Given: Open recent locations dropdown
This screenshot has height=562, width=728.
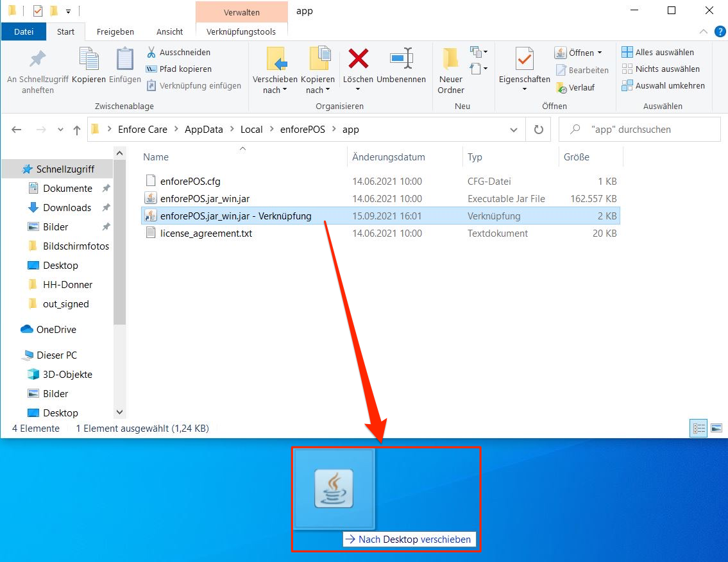Looking at the screenshot, I should 60,130.
